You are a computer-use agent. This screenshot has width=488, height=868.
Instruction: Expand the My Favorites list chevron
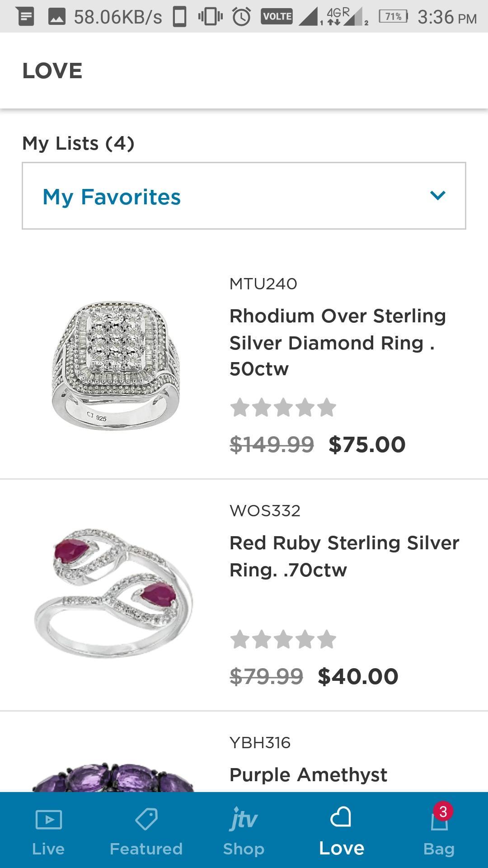click(438, 195)
